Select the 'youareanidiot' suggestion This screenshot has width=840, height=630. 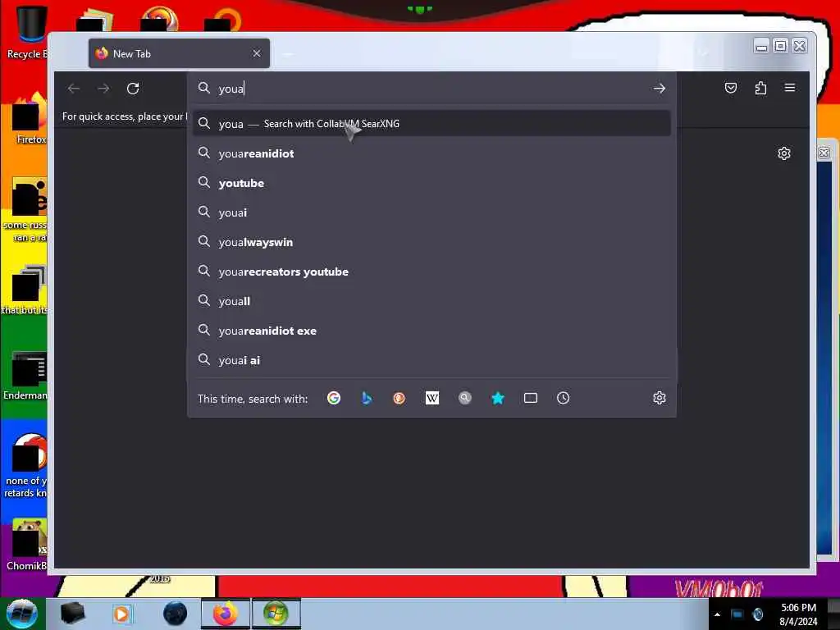click(431, 153)
